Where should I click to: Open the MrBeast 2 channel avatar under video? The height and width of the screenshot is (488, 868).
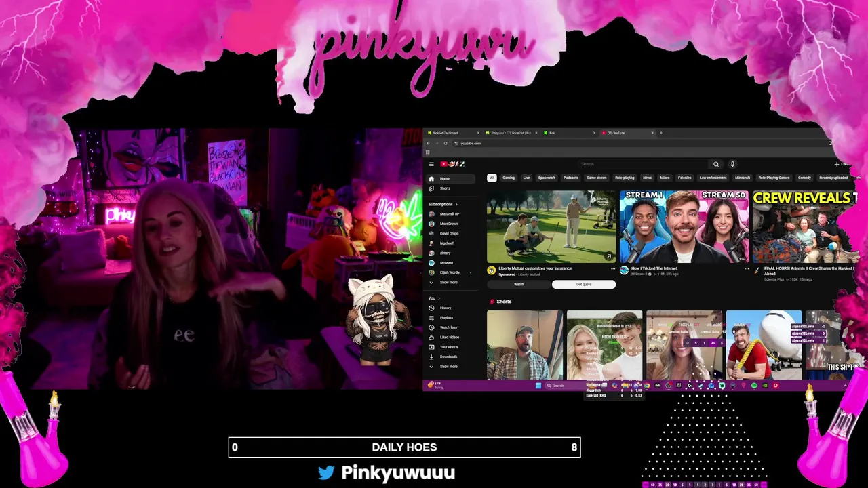click(x=624, y=270)
